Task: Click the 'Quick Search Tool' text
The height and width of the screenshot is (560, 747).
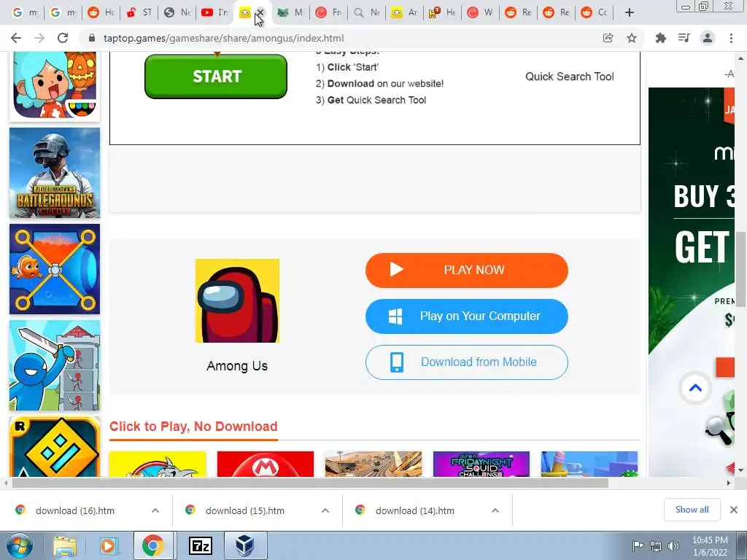Action: tap(570, 76)
